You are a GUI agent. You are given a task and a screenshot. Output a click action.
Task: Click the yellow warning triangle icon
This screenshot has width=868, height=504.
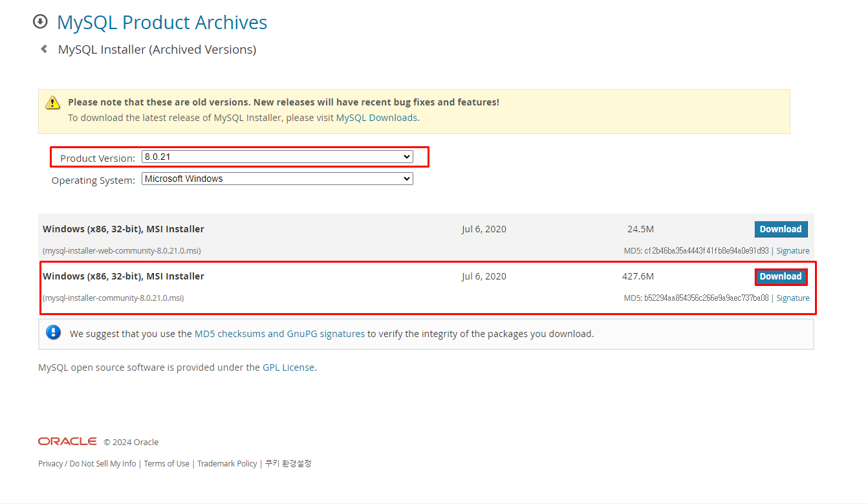pos(53,102)
